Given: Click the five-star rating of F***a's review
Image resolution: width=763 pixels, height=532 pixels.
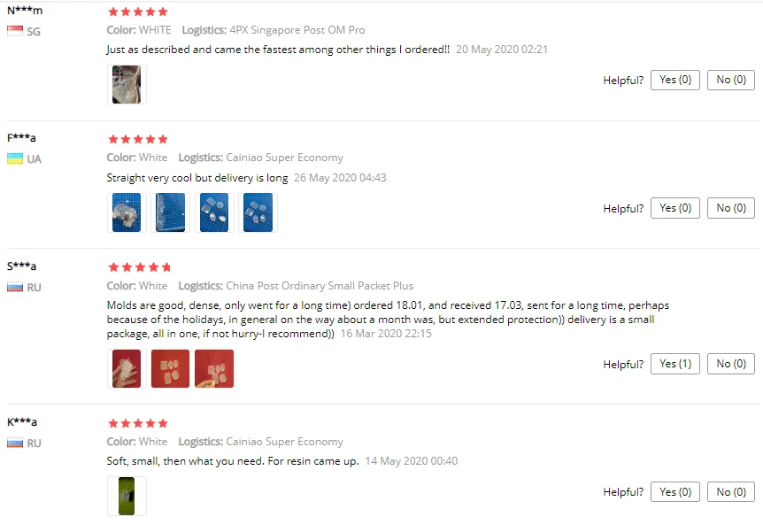Looking at the screenshot, I should click(x=138, y=139).
